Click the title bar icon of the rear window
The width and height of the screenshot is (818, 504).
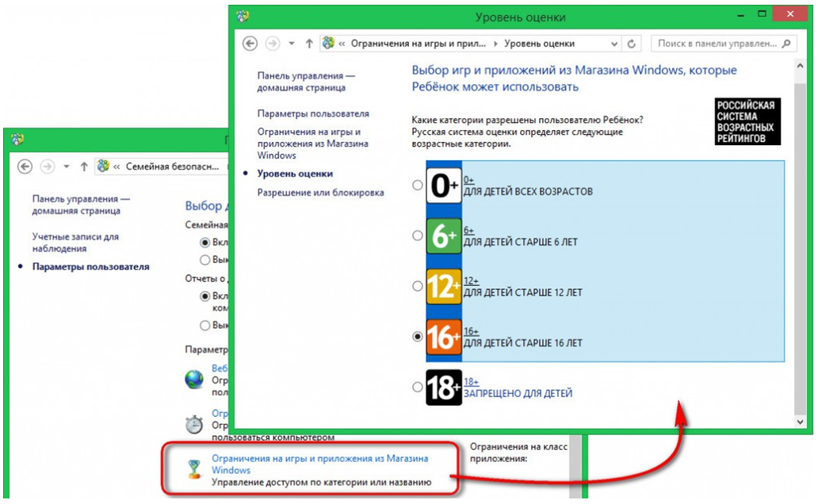(x=17, y=139)
